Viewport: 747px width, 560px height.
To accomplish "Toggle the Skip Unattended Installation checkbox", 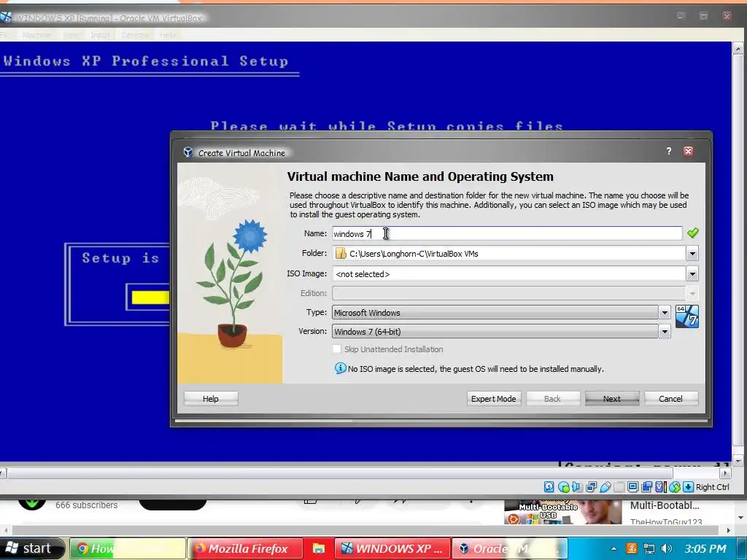I will coord(337,349).
